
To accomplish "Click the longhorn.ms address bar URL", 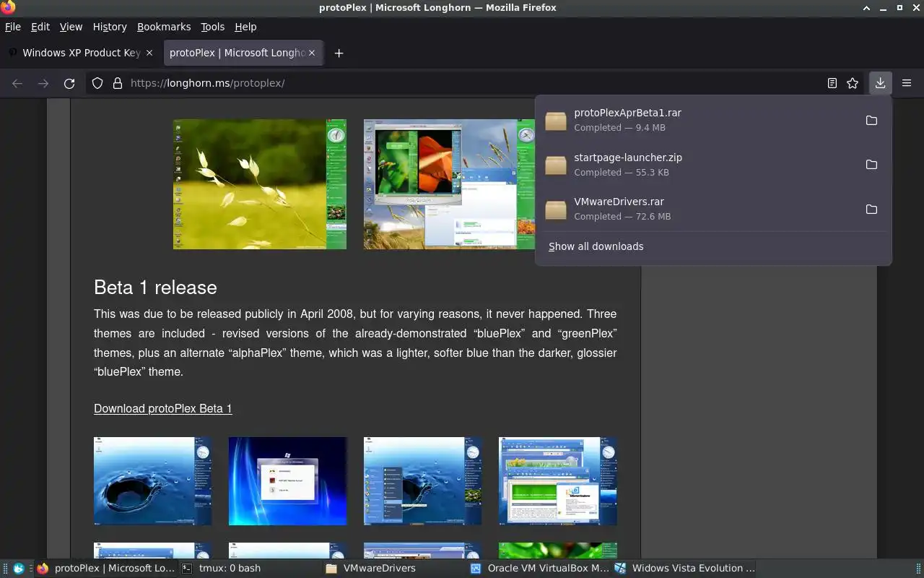I will click(208, 83).
